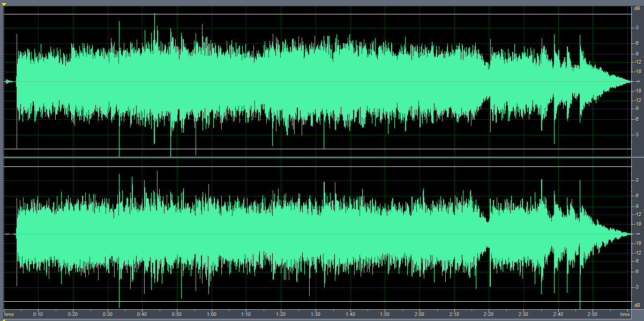Click the 1:30 timeline position
Viewport: 644px width, 321px height.
(316, 314)
